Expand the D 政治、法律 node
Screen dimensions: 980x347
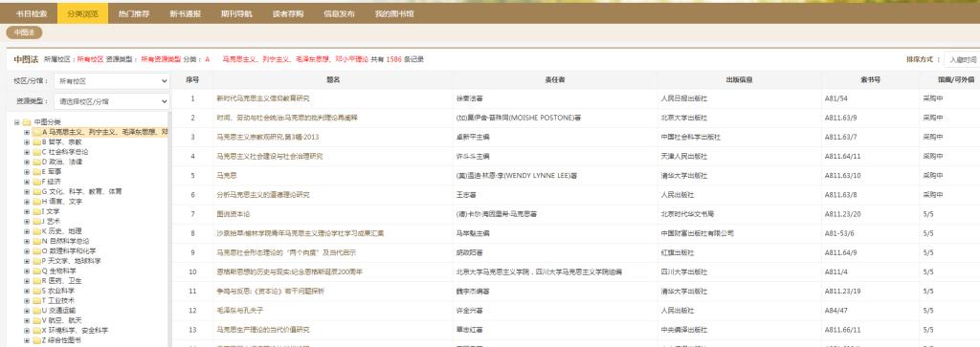coord(27,162)
